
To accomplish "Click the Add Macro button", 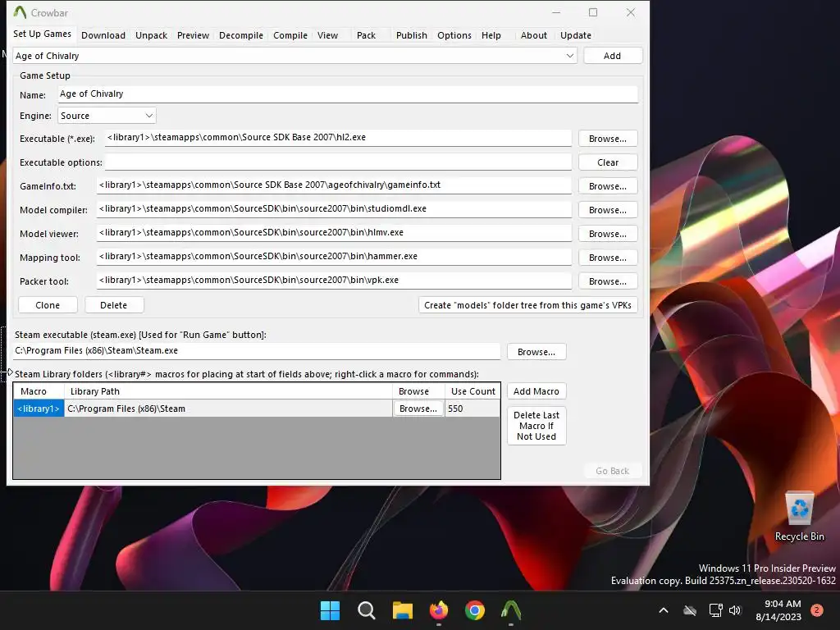I will [x=536, y=391].
